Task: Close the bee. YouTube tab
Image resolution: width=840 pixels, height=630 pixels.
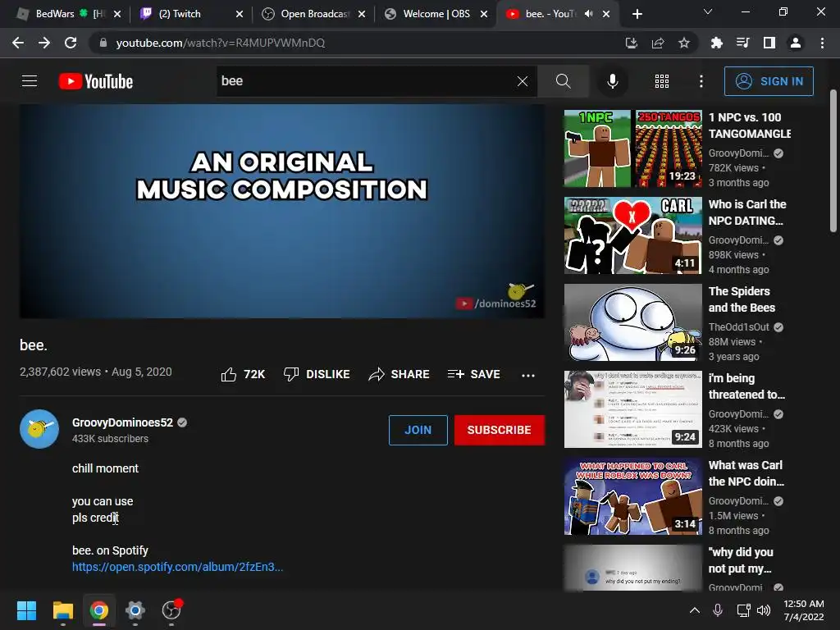Action: click(606, 14)
